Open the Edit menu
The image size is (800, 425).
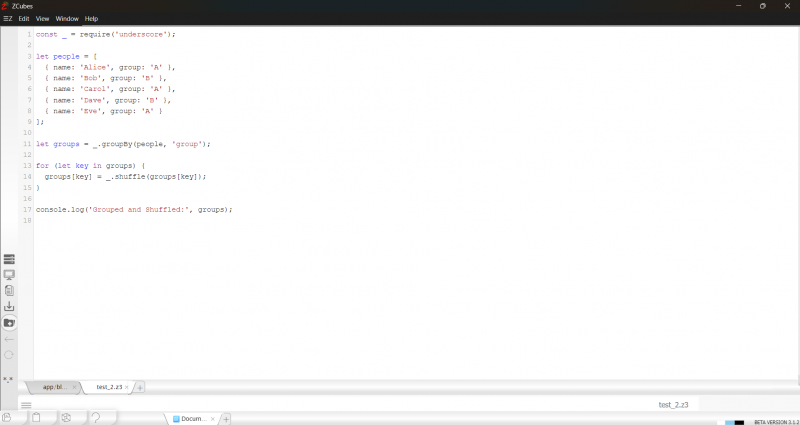click(x=24, y=18)
